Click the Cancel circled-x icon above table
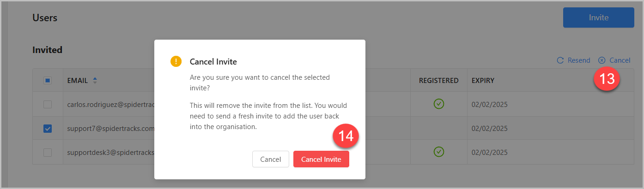 (601, 60)
